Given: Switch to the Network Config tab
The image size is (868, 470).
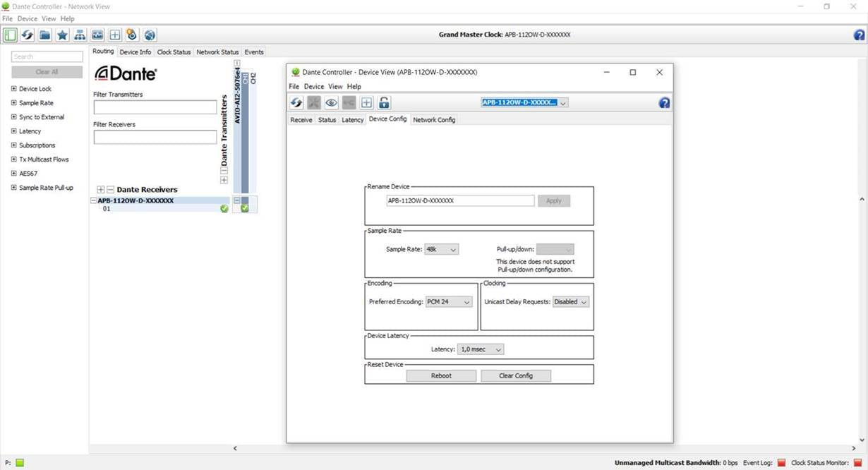Looking at the screenshot, I should point(434,120).
